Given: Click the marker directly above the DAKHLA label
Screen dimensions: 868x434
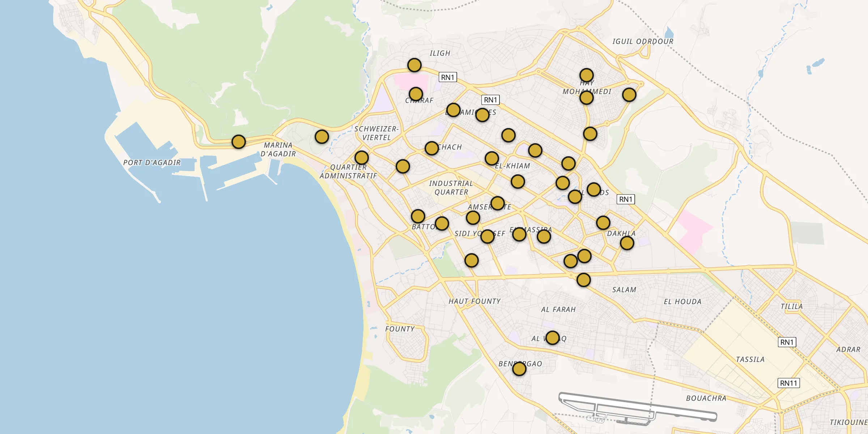Looking at the screenshot, I should click(x=603, y=223).
